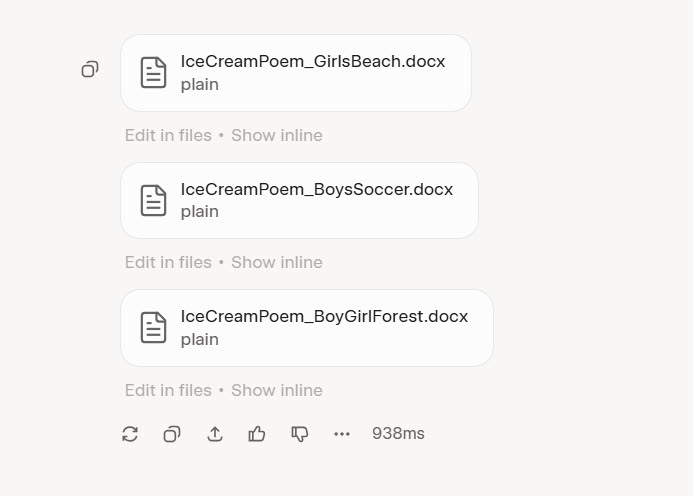Click the copy icon left of GirlsBeach file
This screenshot has width=693, height=496.
click(x=90, y=69)
